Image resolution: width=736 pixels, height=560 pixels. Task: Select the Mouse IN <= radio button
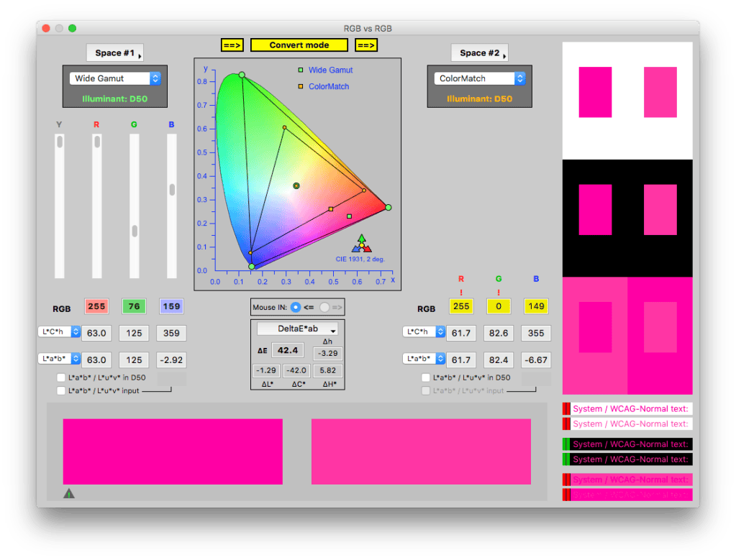coord(295,307)
